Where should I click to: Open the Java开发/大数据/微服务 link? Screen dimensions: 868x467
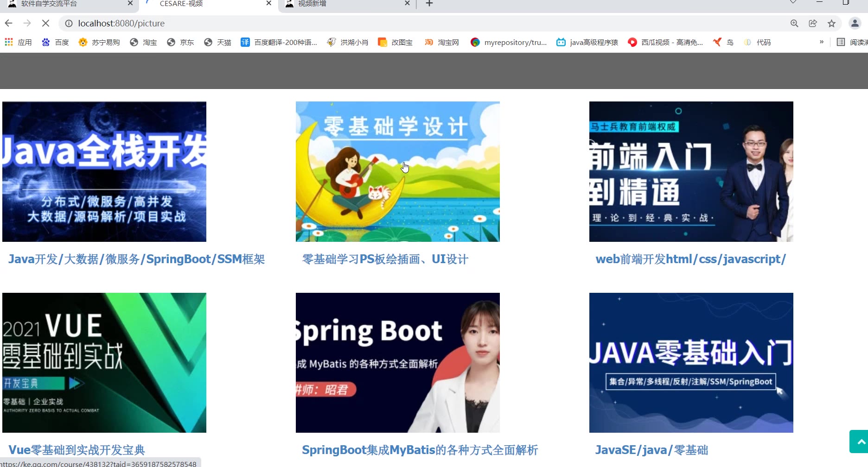pos(137,259)
